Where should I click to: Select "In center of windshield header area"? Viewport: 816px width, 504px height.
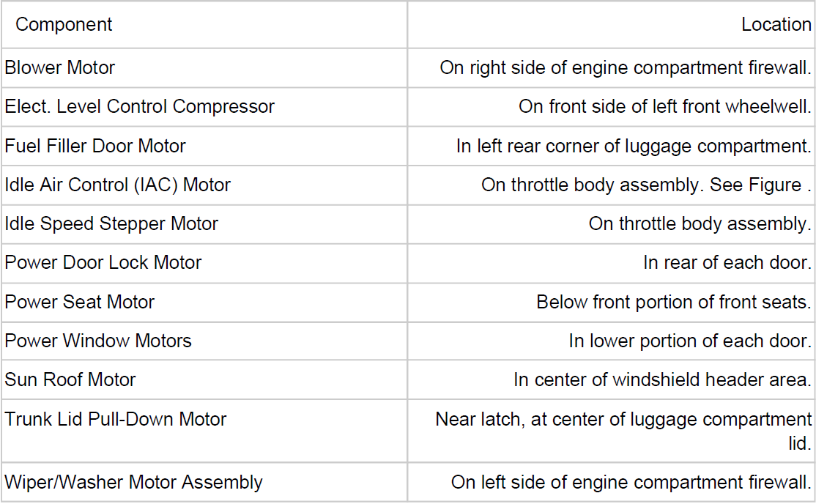coord(662,379)
